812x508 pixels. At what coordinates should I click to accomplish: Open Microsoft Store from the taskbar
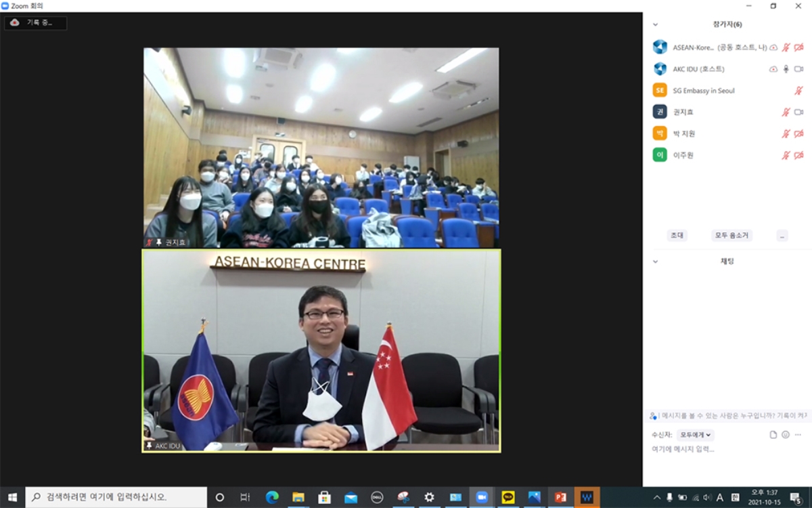[x=325, y=497]
